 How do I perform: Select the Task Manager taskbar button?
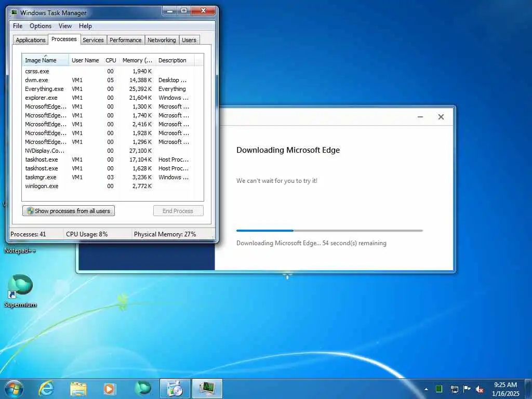pyautogui.click(x=207, y=389)
